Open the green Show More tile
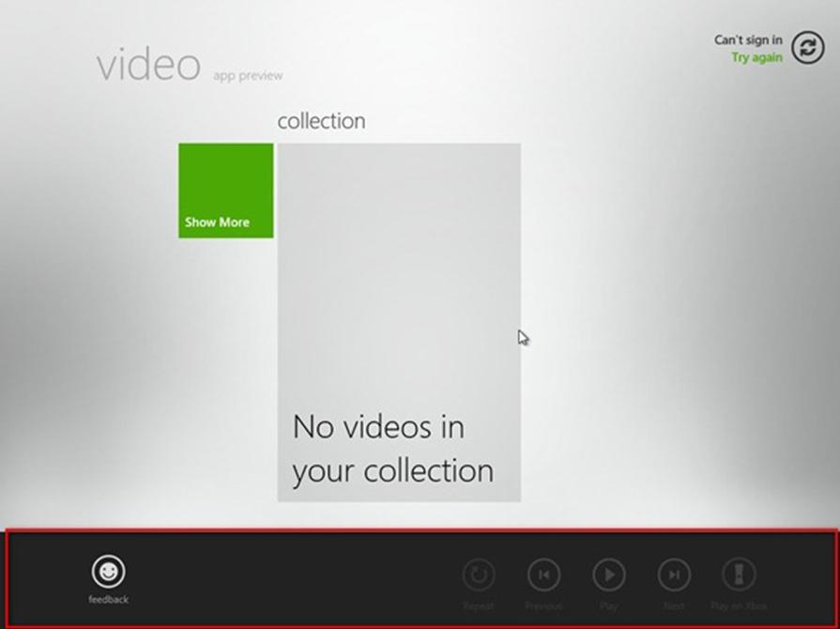The height and width of the screenshot is (629, 840). coord(226,191)
